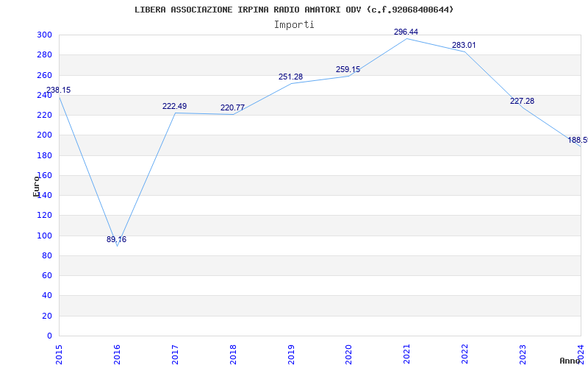Select the 283.01 data label
The image size is (588, 368).
(x=464, y=46)
